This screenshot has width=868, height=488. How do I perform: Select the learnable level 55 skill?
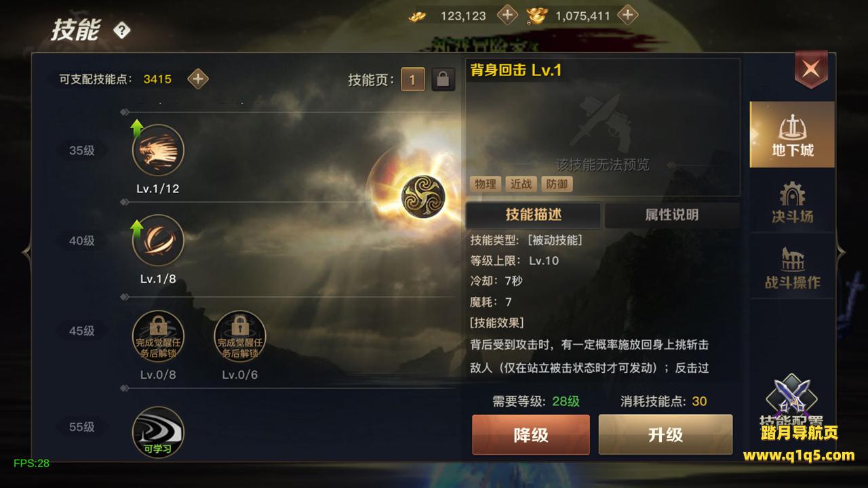coord(158,432)
